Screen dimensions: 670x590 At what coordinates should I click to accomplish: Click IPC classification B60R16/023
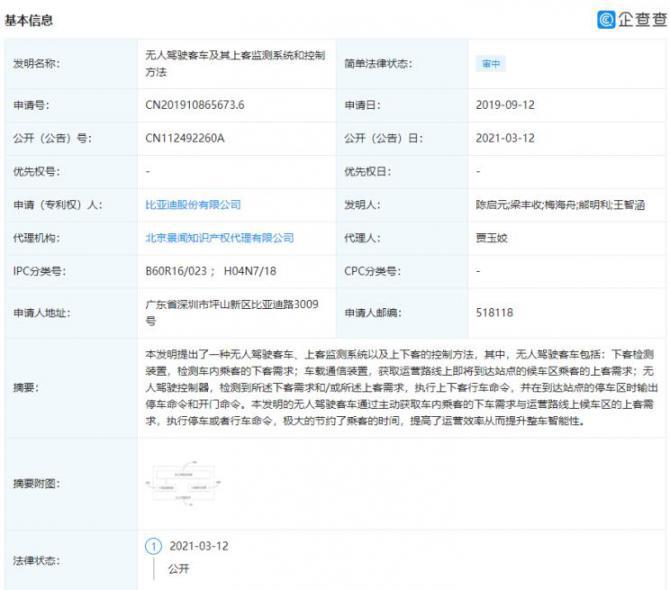point(176,271)
